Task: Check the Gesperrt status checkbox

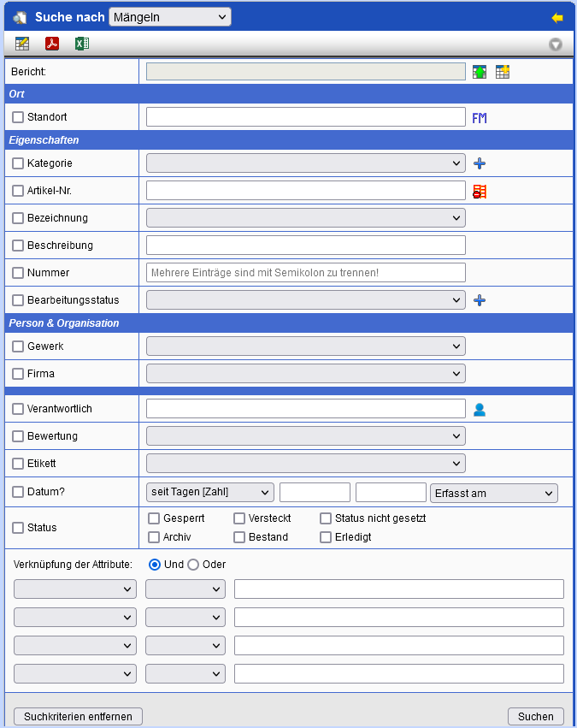Action: [x=154, y=518]
